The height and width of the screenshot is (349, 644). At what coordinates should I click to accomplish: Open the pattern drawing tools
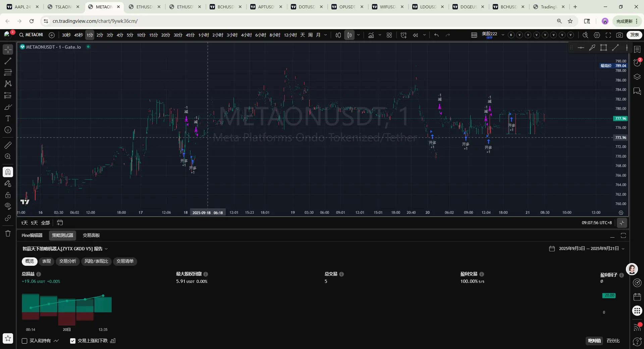click(8, 84)
